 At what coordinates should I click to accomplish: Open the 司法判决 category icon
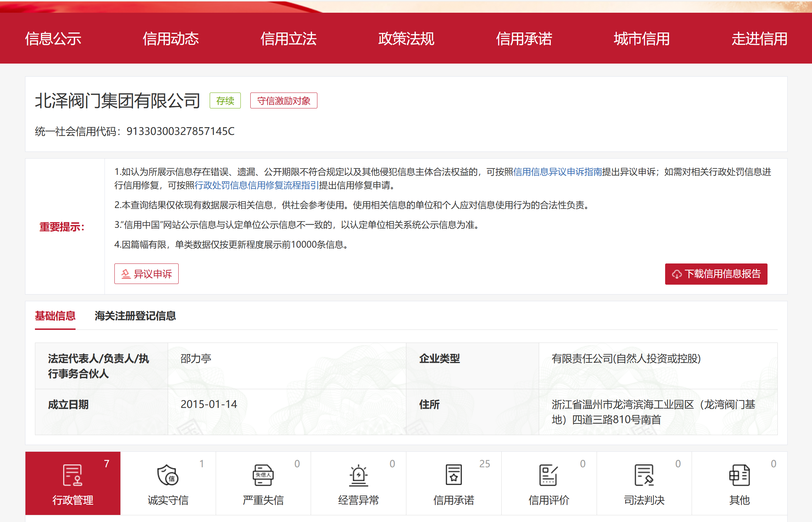(644, 475)
